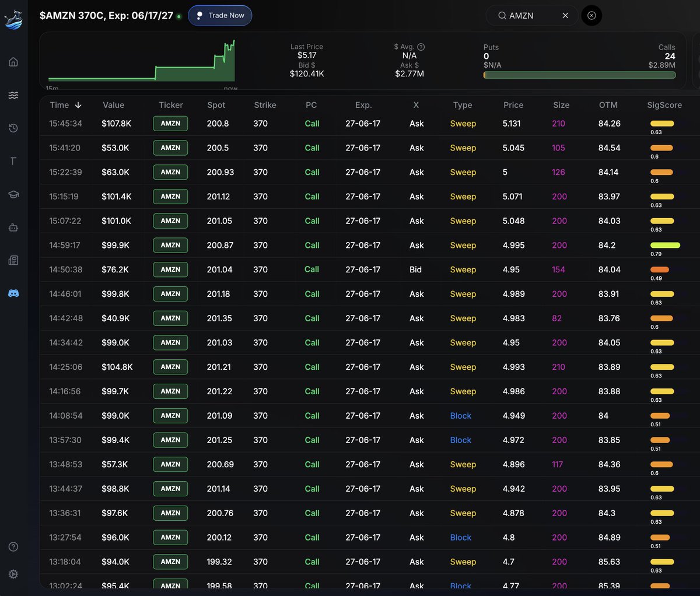The image size is (700, 596).
Task: Click the $AMZN 370C contract title
Action: pos(106,16)
